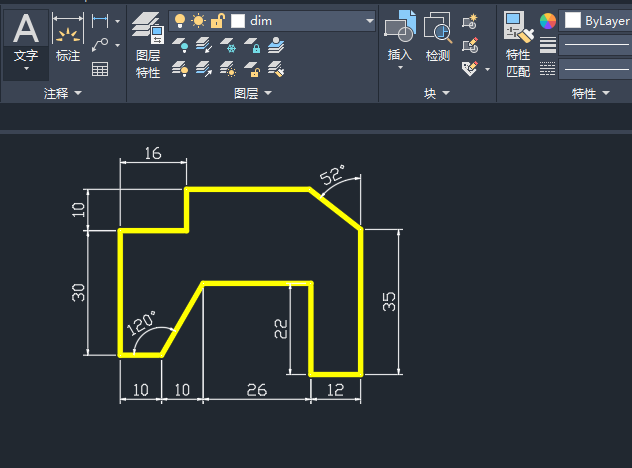
Task: Open the 图层特性 layer properties manager
Action: [148, 45]
